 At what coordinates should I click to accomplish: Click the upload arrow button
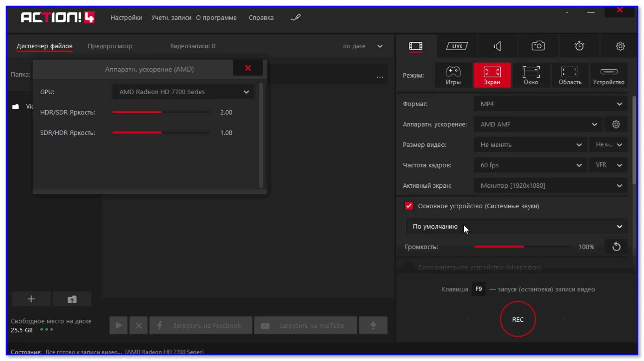(373, 325)
